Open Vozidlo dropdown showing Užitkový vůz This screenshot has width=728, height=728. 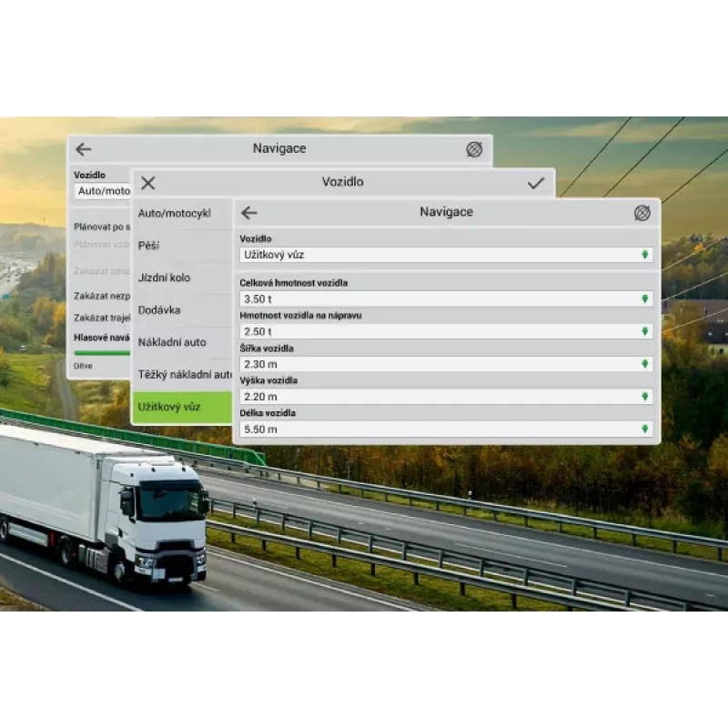point(446,255)
